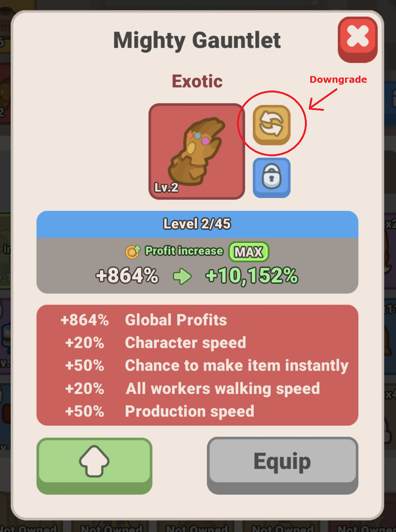Select All workers walking speed row
The width and height of the screenshot is (396, 532).
197,388
